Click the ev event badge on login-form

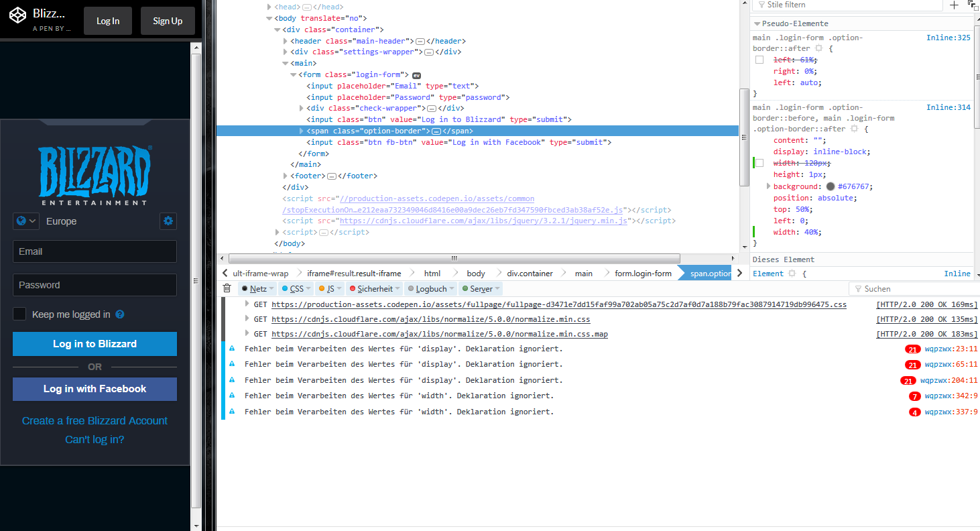point(416,75)
